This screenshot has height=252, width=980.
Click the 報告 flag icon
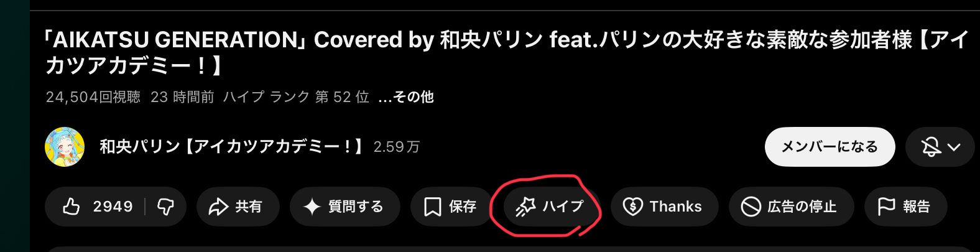point(886,207)
